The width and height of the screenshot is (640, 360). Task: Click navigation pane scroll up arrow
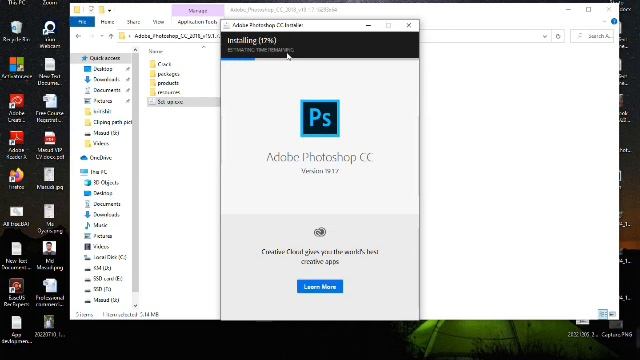pos(136,50)
